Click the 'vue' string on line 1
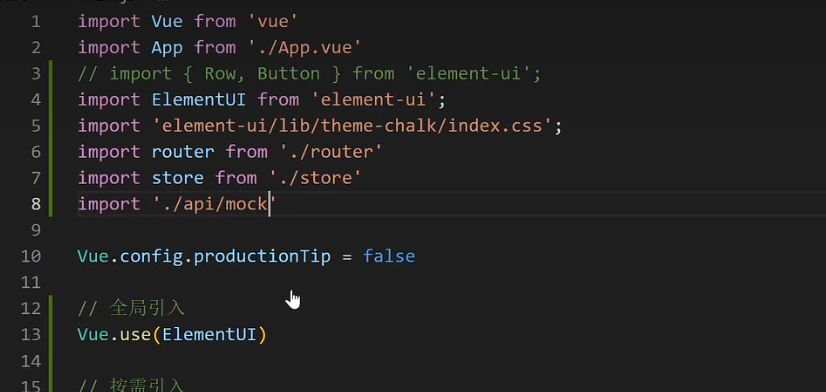This screenshot has width=826, height=392. coord(272,22)
